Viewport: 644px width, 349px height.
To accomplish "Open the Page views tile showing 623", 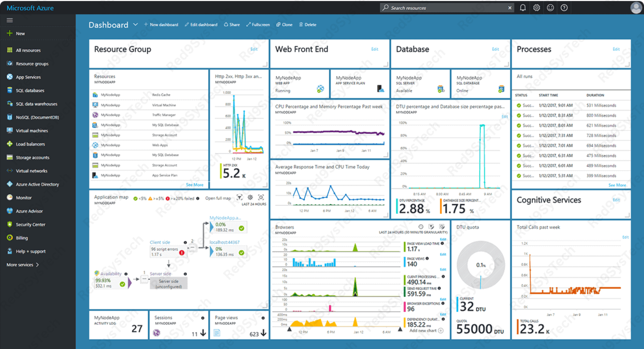I will (239, 325).
